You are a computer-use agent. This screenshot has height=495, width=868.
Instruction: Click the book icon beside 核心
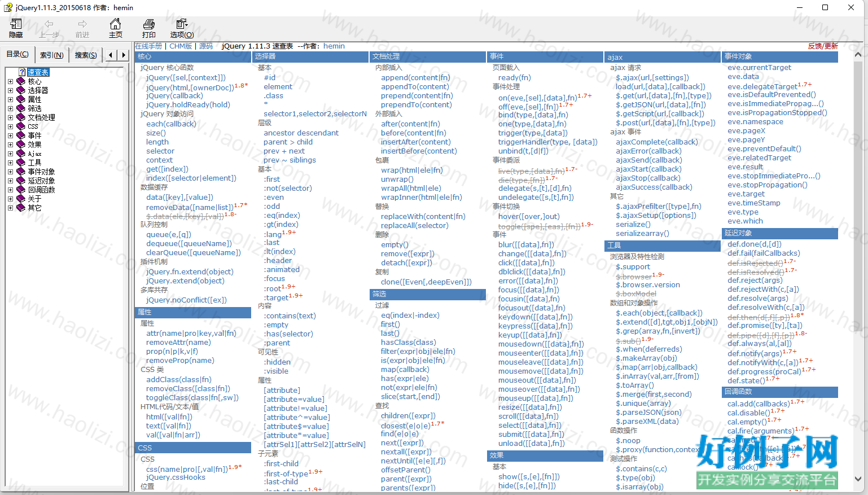(21, 81)
